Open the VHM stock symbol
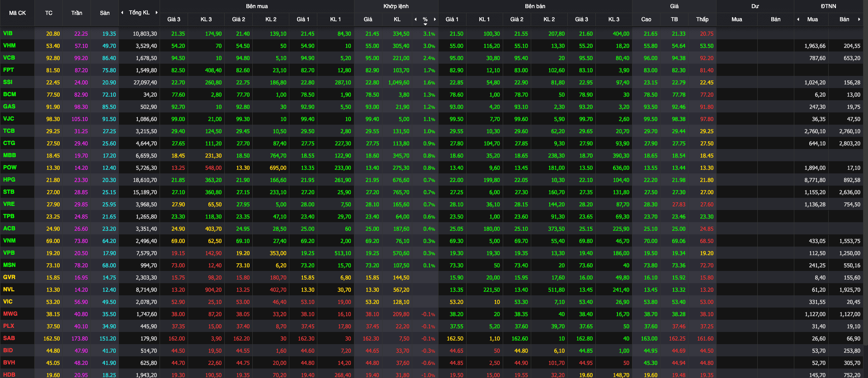The image size is (868, 378). [x=9, y=46]
